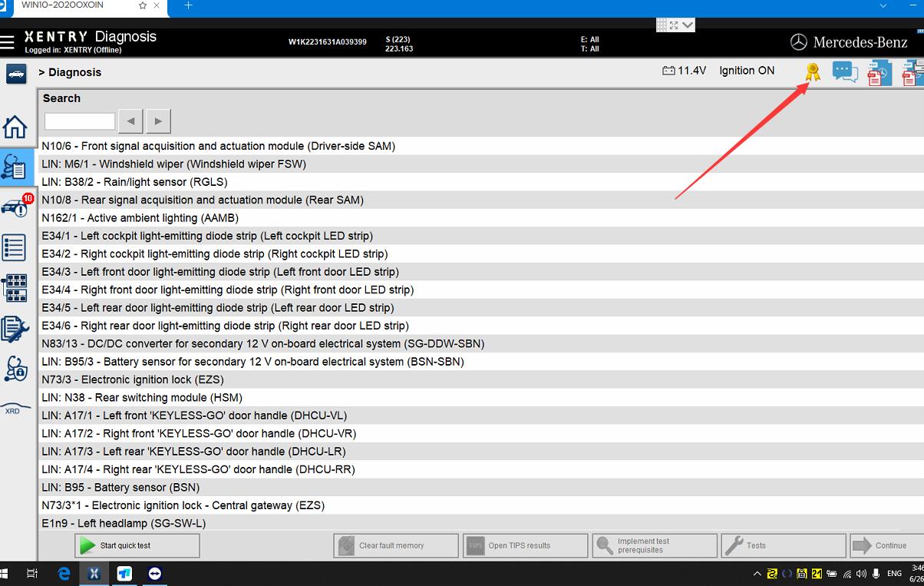
Task: Click the Tests button
Action: (x=784, y=545)
